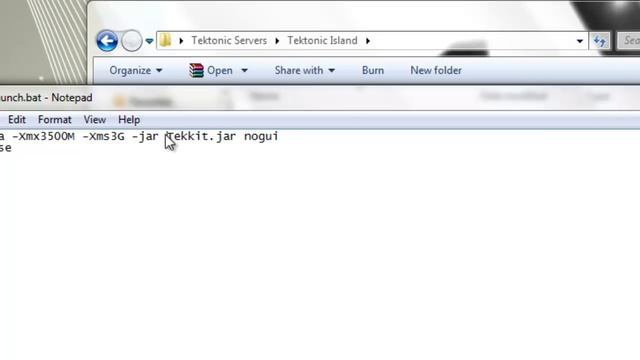Image resolution: width=640 pixels, height=360 pixels.
Task: Click on 'nogui' text in Notepad
Action: [x=261, y=136]
